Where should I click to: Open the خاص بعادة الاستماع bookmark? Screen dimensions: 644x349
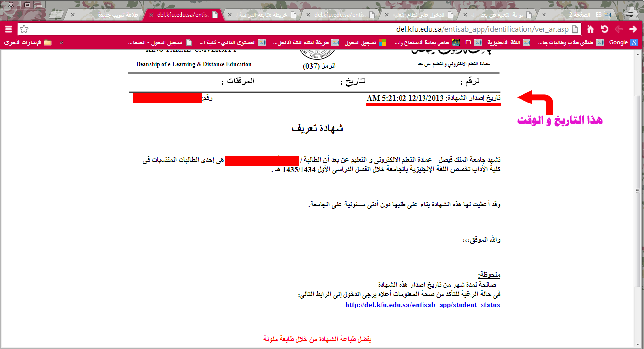[x=426, y=42]
